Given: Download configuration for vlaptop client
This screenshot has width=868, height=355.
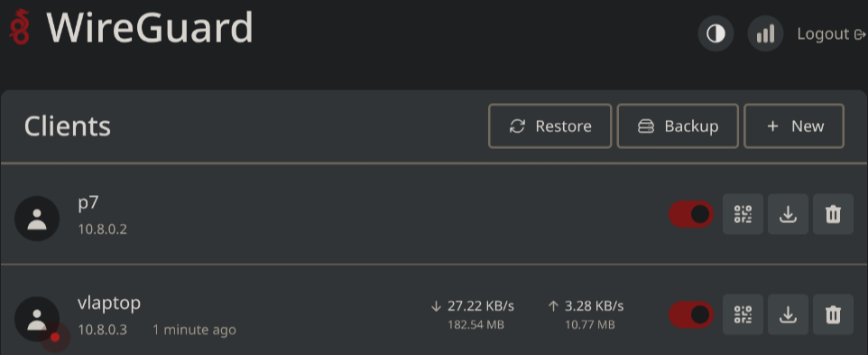Looking at the screenshot, I should click(x=788, y=314).
